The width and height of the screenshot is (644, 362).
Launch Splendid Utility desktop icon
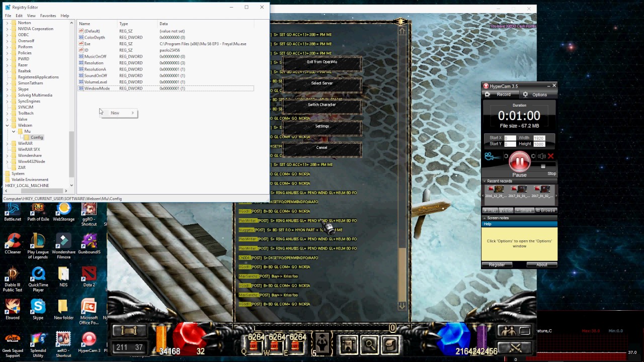38,345
